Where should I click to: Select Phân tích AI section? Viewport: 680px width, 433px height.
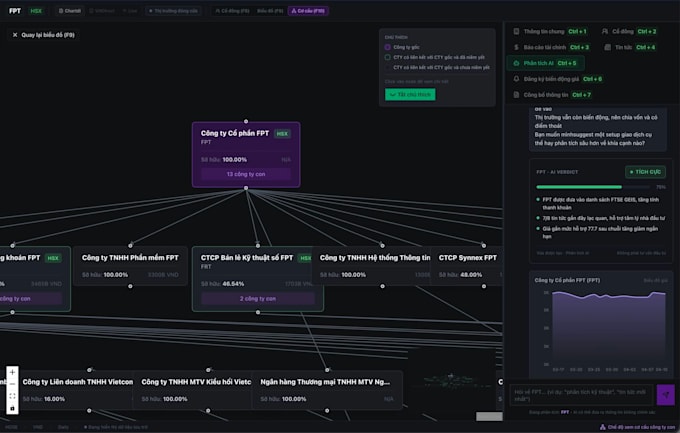tap(546, 63)
